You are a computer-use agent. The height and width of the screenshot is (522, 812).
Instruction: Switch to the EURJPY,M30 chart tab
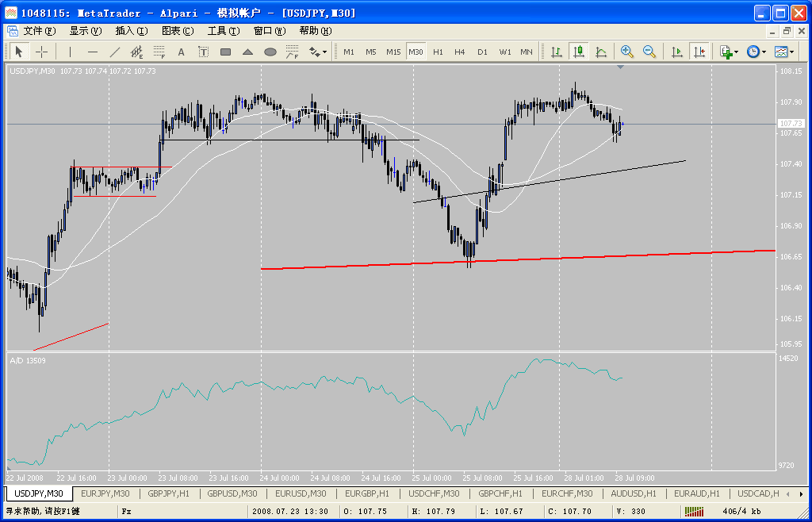(105, 493)
